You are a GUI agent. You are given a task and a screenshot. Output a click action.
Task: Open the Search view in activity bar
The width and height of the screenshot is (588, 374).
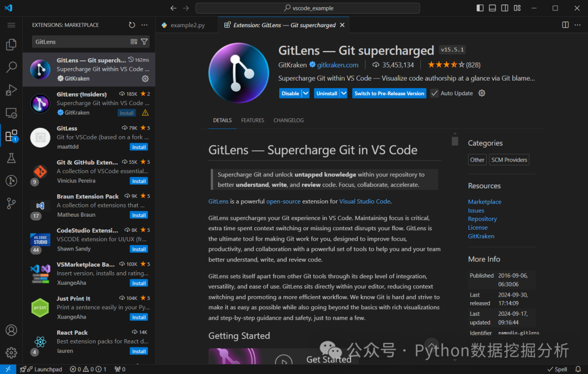pyautogui.click(x=11, y=67)
